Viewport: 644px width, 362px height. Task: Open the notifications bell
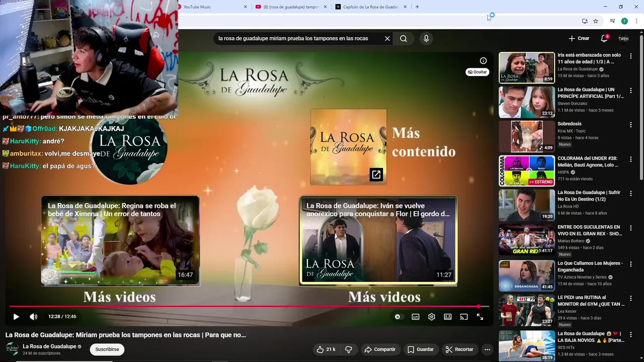(604, 38)
